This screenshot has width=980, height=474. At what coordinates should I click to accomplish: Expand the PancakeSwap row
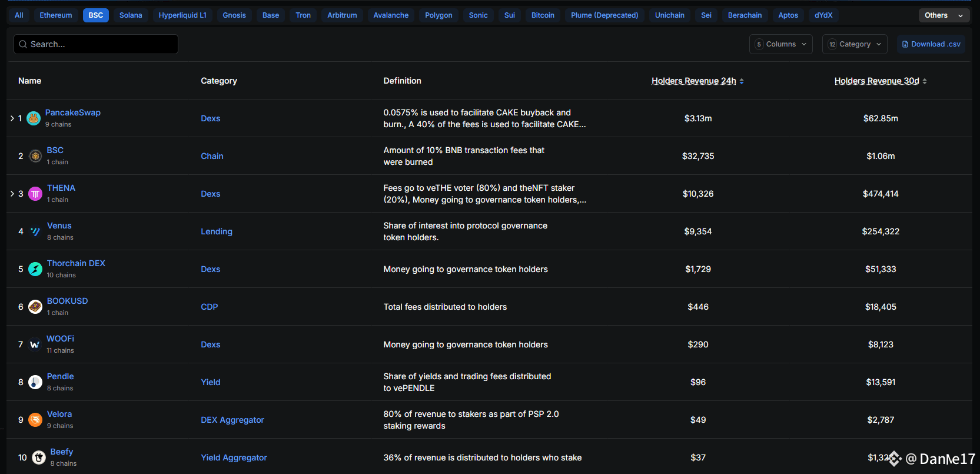point(12,118)
